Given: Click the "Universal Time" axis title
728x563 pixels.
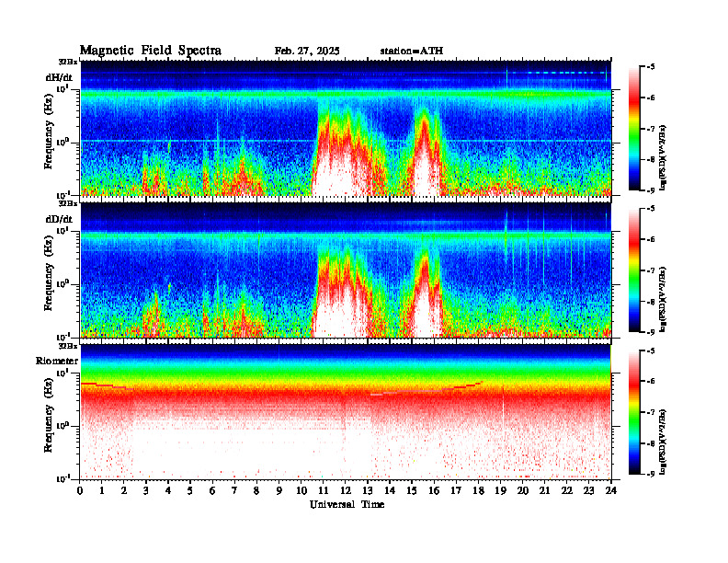Looking at the screenshot, I should click(x=347, y=504).
